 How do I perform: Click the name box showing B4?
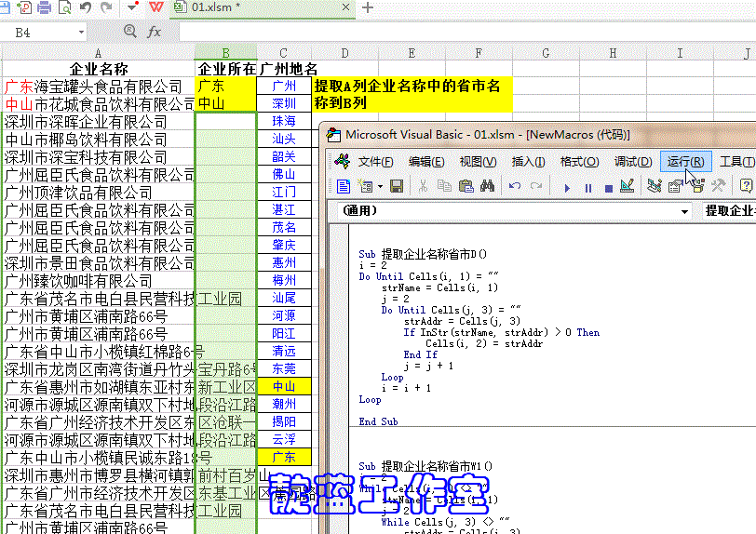pos(38,33)
